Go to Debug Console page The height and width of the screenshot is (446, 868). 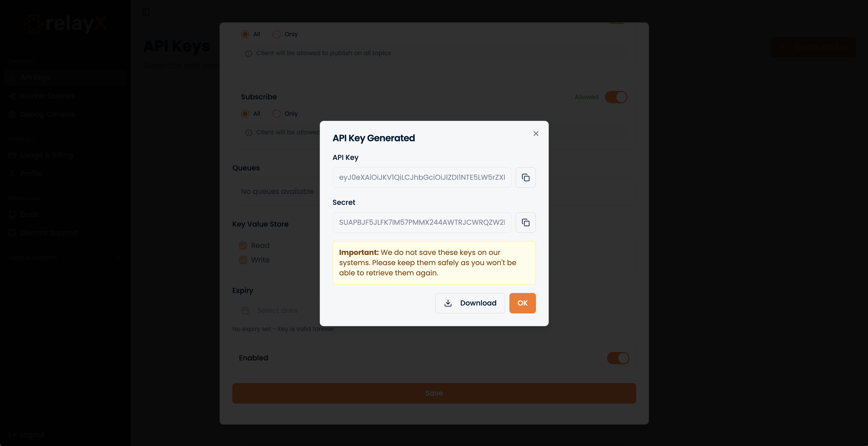click(47, 114)
